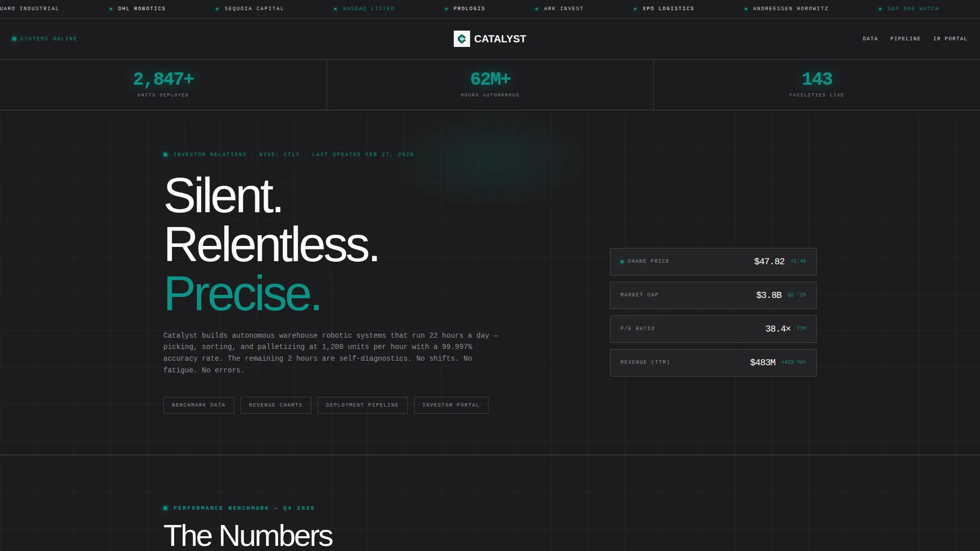Open the IR PORTAL nav link
Image resolution: width=980 pixels, height=551 pixels.
pos(950,39)
